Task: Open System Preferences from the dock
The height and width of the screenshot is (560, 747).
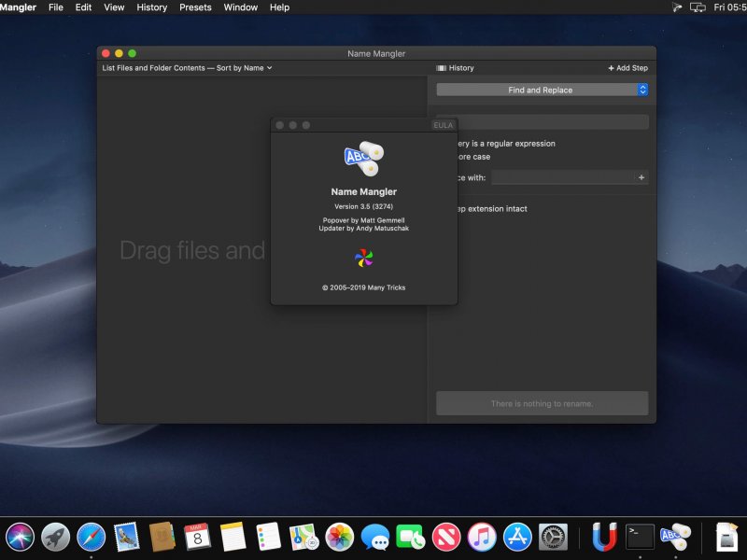Action: coord(553,537)
